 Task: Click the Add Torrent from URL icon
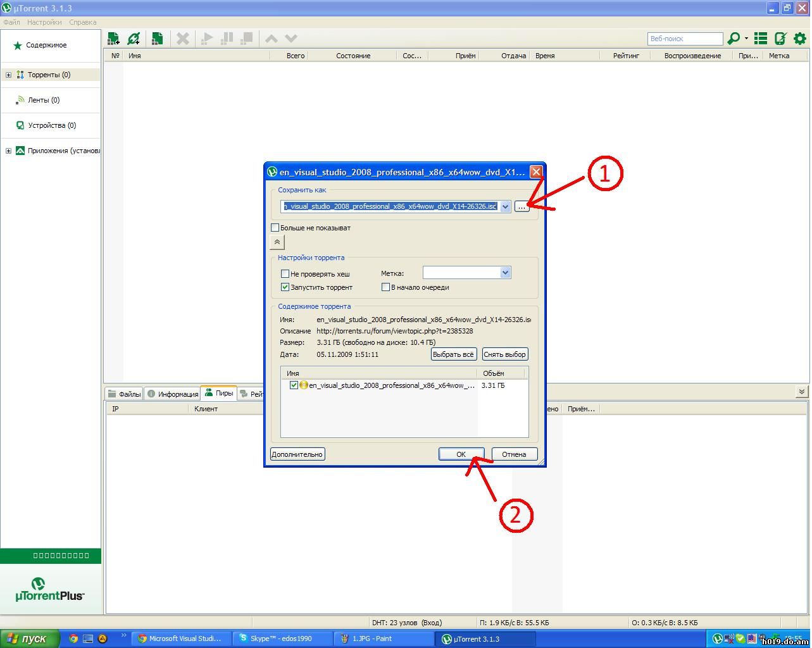coord(134,39)
